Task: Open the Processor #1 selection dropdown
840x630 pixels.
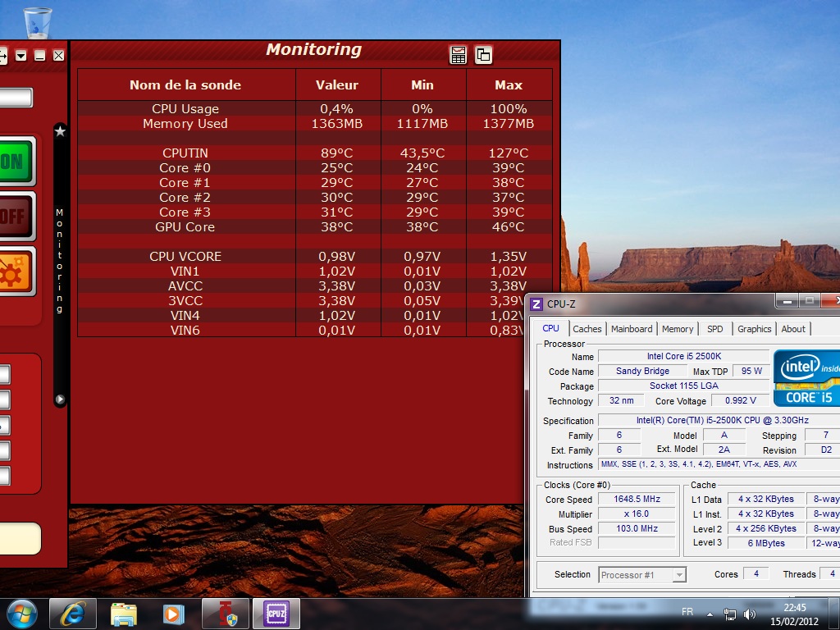Action: coord(642,575)
